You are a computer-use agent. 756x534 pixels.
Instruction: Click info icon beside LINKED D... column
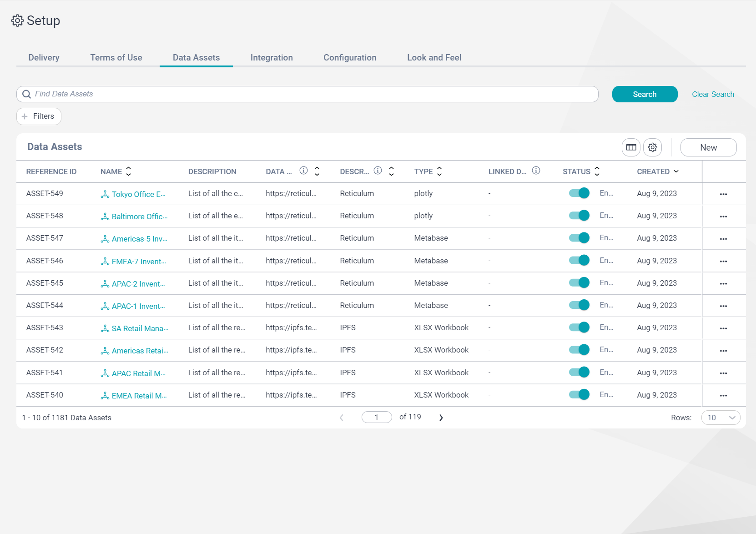point(536,171)
